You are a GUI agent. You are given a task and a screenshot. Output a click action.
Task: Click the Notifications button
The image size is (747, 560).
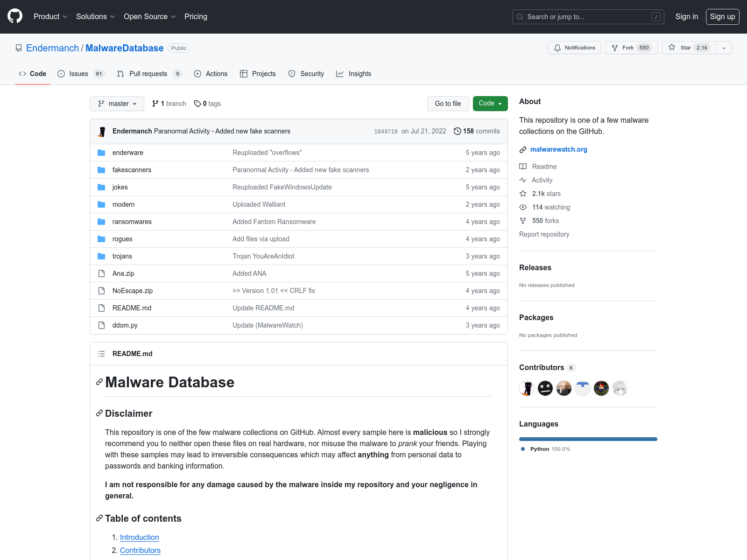click(x=574, y=48)
